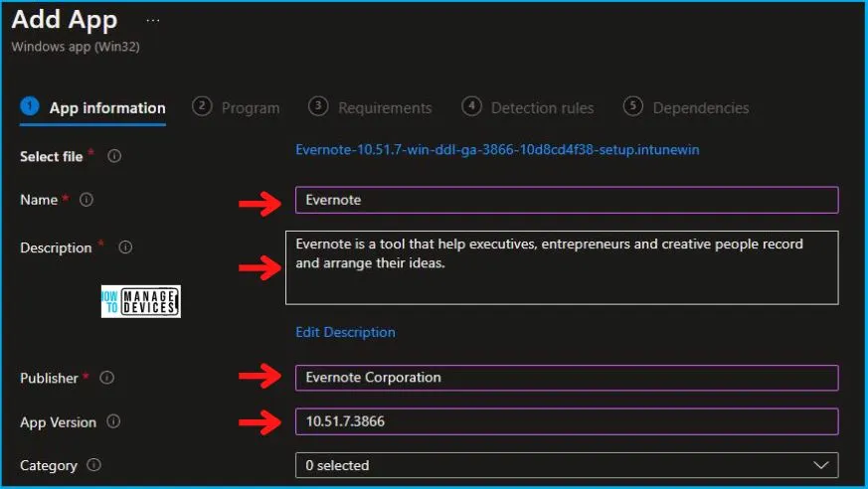The width and height of the screenshot is (868, 489).
Task: Focus the Name input containing Evernote
Action: (x=567, y=200)
